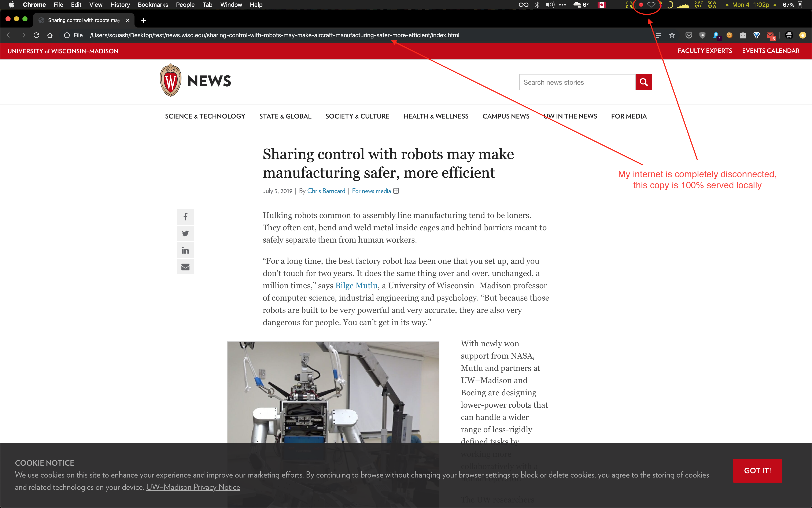Focus the Search news stories field

click(x=577, y=82)
